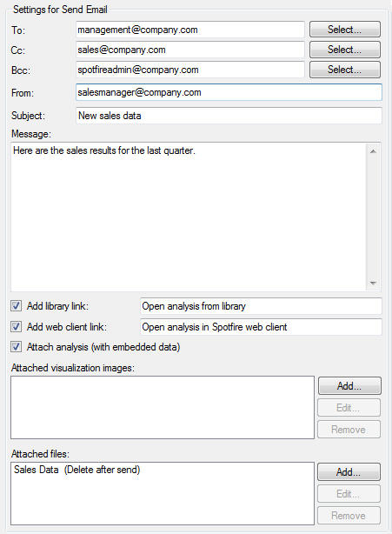Click Remove for attached files
392x534 pixels.
coord(349,516)
